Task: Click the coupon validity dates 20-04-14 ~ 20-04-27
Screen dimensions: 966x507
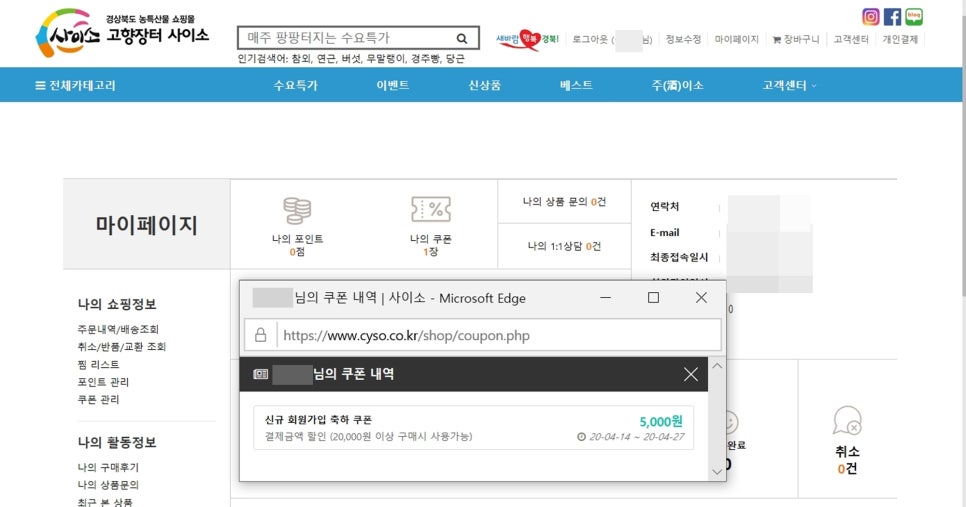Action: click(636, 437)
